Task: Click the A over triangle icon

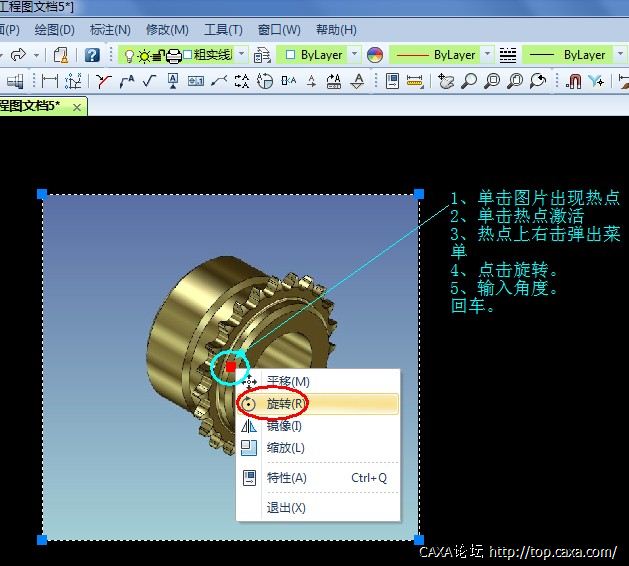Action: (x=357, y=81)
